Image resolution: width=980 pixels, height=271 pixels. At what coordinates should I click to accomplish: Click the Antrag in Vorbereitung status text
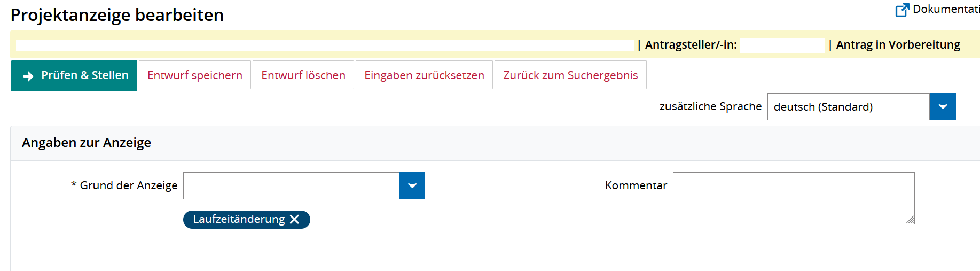(898, 45)
